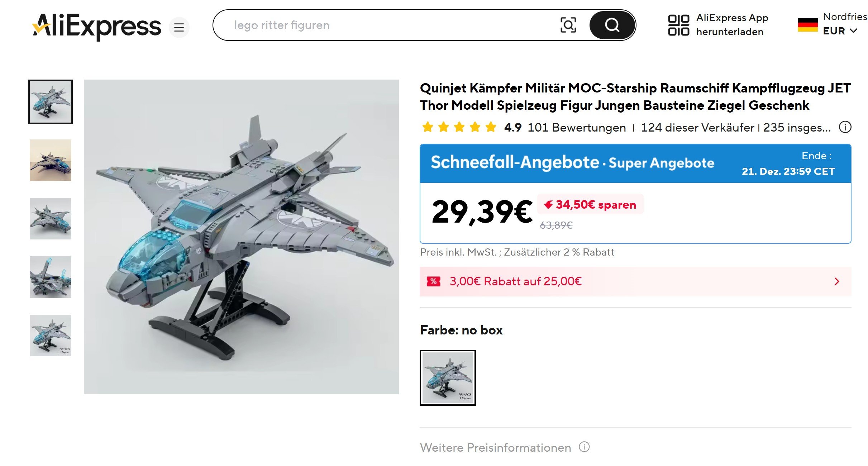This screenshot has height=466, width=868.
Task: Click 'AliExpress App herunterladen' link
Action: pyautogui.click(x=732, y=25)
